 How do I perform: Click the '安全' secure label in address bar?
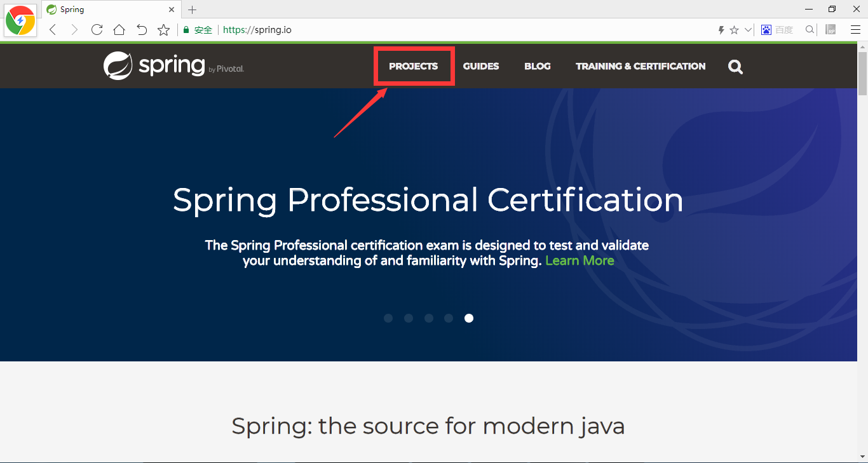[203, 30]
